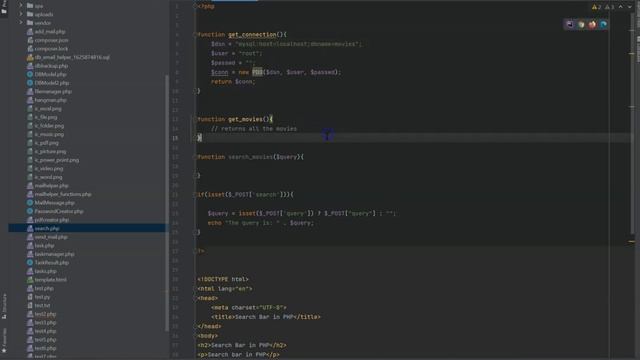Screen dimensions: 640x360
Task: Click the search_movies function name in code
Action: [250, 157]
